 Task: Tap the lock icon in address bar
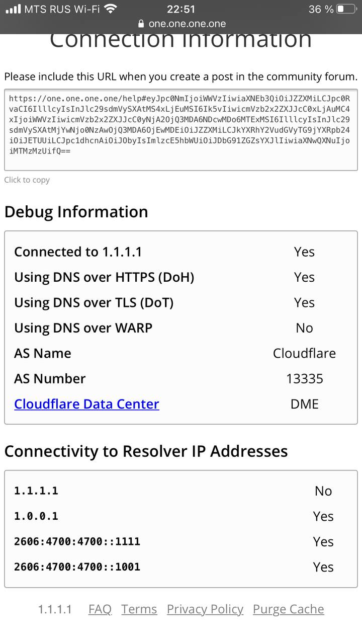pos(140,24)
